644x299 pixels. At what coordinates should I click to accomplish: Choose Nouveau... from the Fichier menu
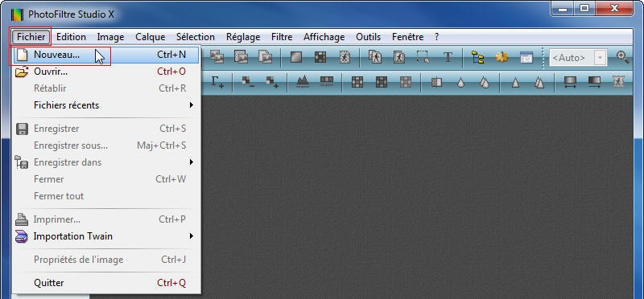click(x=106, y=55)
